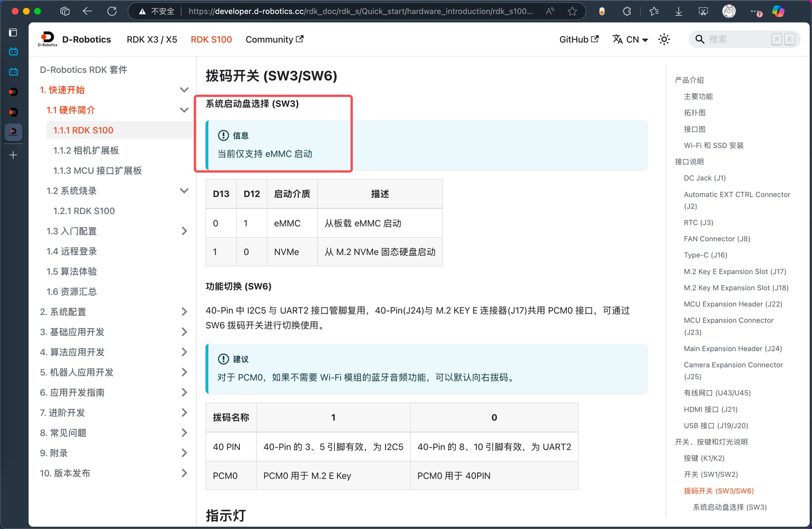Image resolution: width=812 pixels, height=529 pixels.
Task: Open the browser extensions puzzle icon
Action: (x=627, y=11)
